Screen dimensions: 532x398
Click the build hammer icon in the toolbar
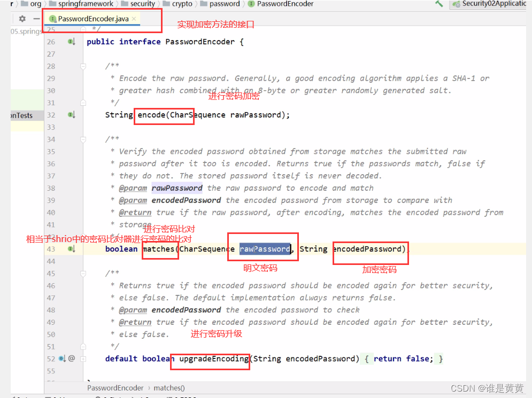tap(438, 4)
